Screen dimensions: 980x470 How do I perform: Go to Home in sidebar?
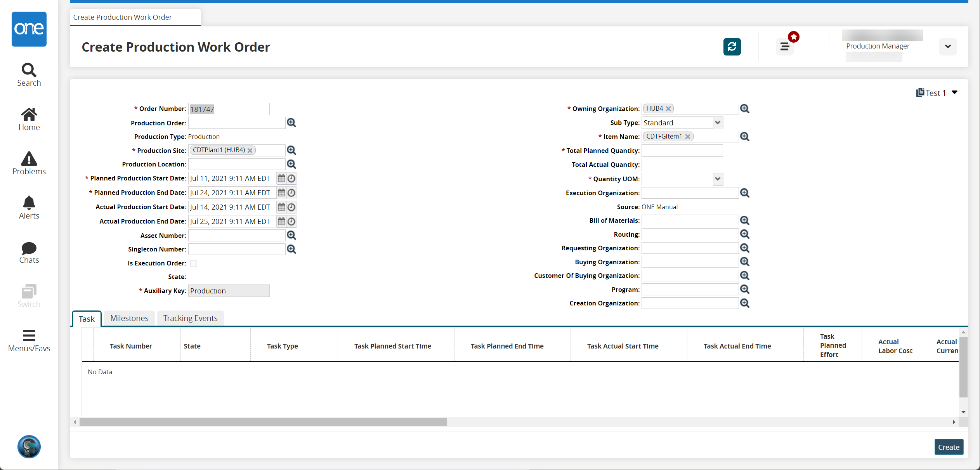coord(29,119)
